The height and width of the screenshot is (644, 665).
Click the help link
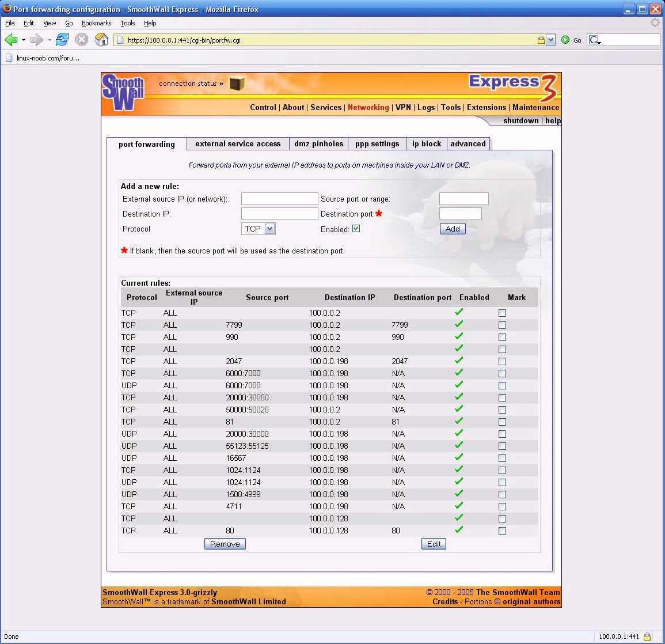(553, 120)
